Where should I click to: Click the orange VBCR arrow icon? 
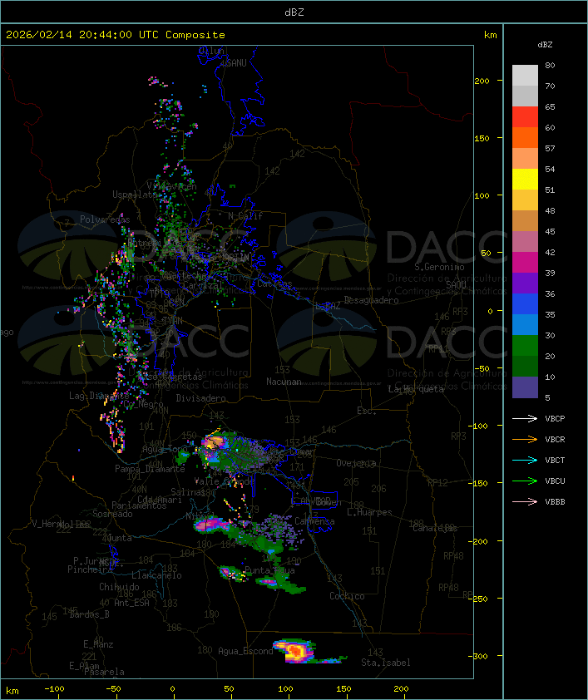click(x=525, y=439)
